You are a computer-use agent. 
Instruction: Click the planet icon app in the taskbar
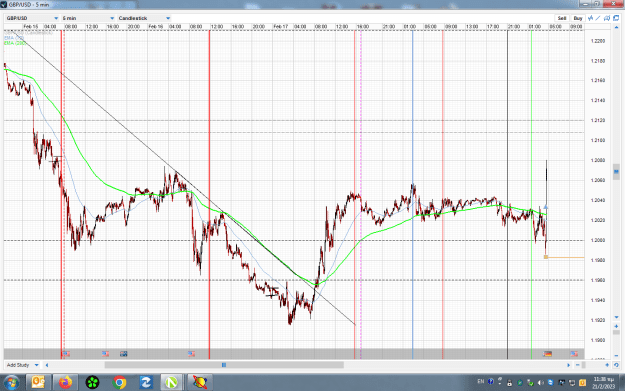click(200, 383)
